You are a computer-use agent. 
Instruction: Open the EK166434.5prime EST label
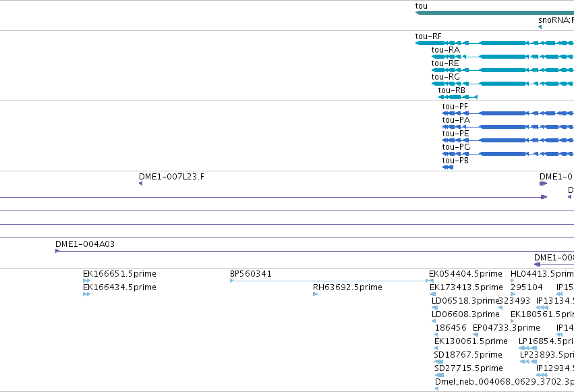pyautogui.click(x=119, y=287)
